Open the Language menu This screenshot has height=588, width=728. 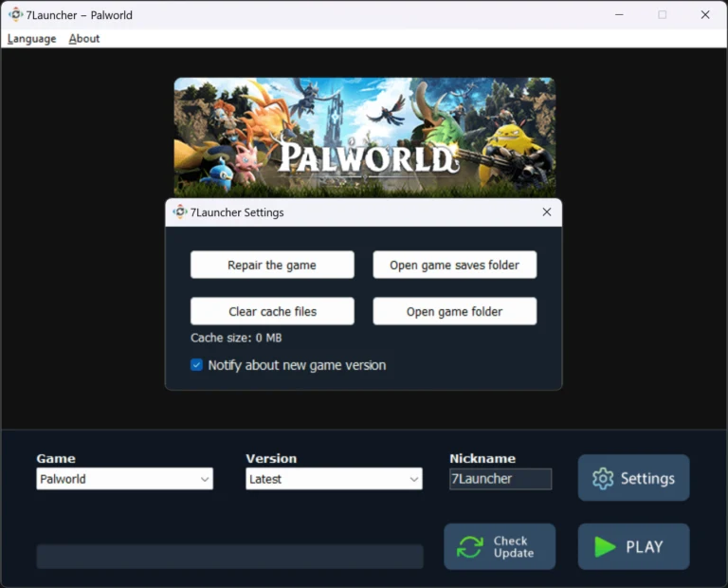(31, 39)
